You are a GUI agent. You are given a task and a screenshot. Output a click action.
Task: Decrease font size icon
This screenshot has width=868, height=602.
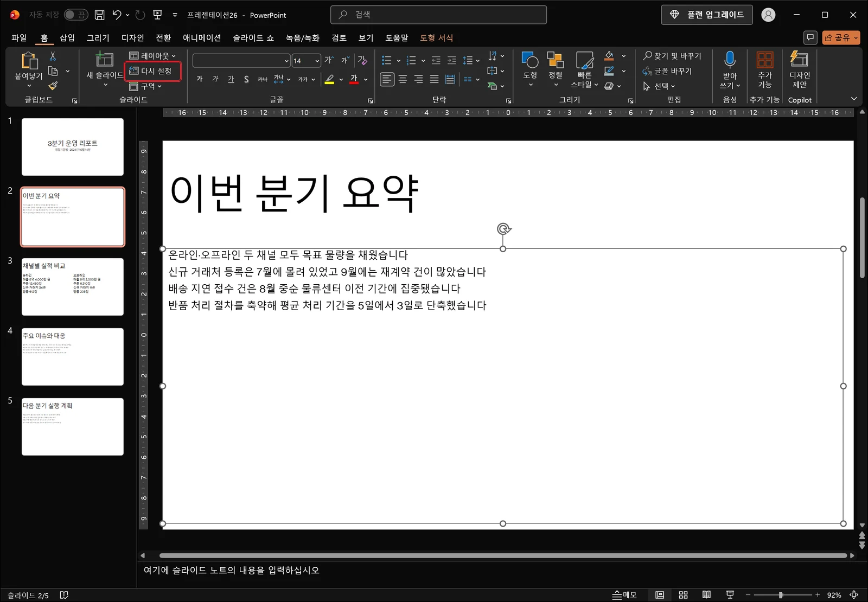click(345, 60)
